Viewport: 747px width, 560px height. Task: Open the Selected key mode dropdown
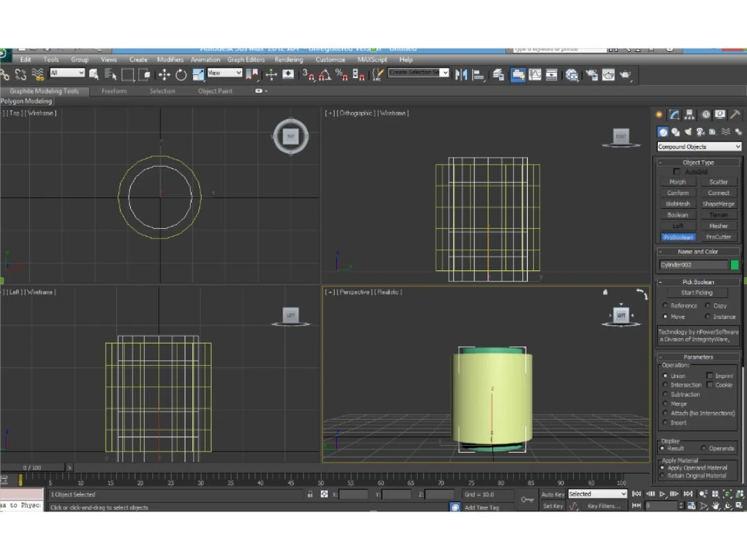597,494
